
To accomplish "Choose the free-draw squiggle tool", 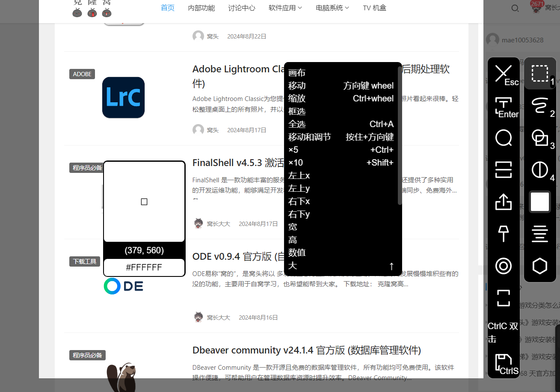I will tap(540, 106).
